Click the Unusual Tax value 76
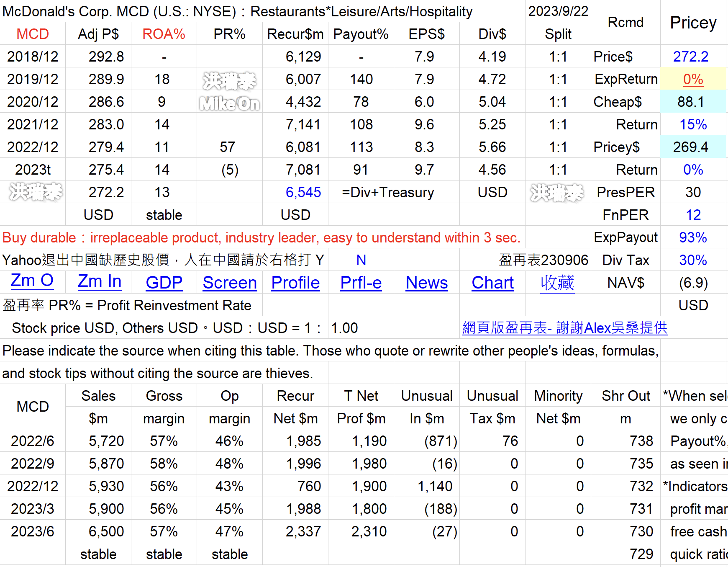Viewport: 728px width, 567px height. [x=510, y=441]
